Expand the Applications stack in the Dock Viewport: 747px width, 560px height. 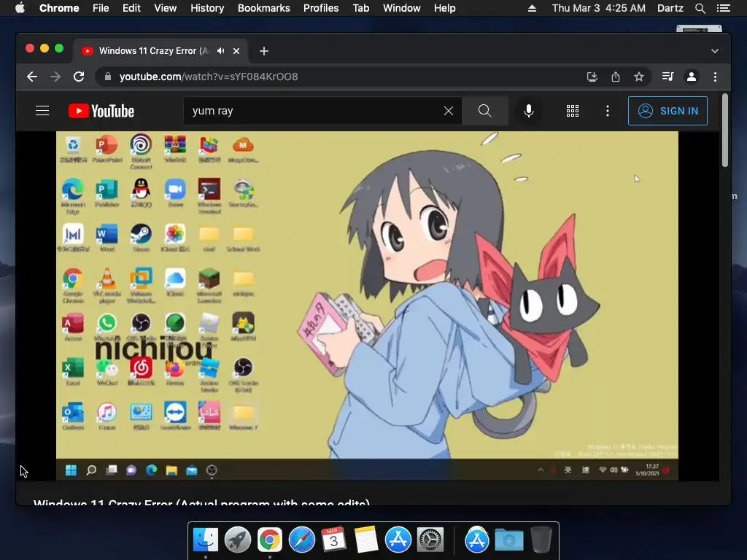click(x=477, y=540)
